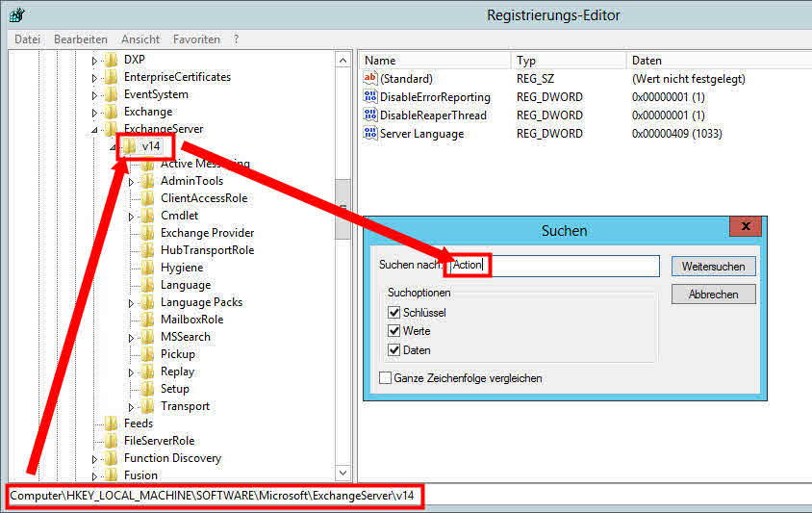Viewport: 812px width, 513px height.
Task: Click the tree scrollbar down arrow
Action: coord(343,472)
